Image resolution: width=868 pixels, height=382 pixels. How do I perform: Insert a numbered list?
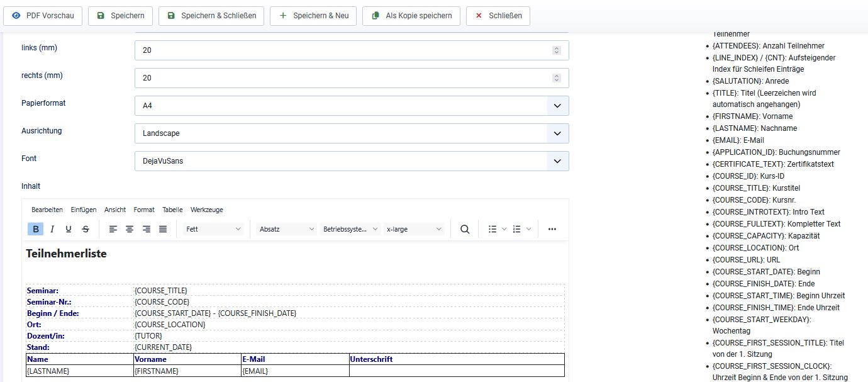(x=517, y=229)
